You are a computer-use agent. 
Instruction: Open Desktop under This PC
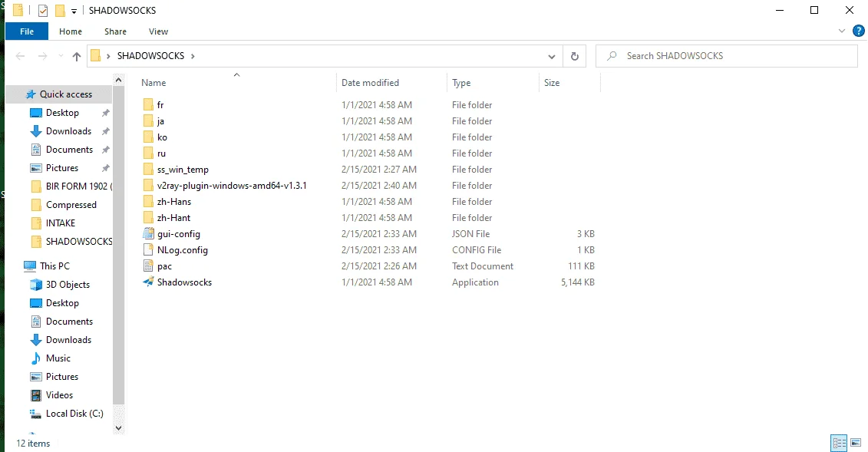62,303
